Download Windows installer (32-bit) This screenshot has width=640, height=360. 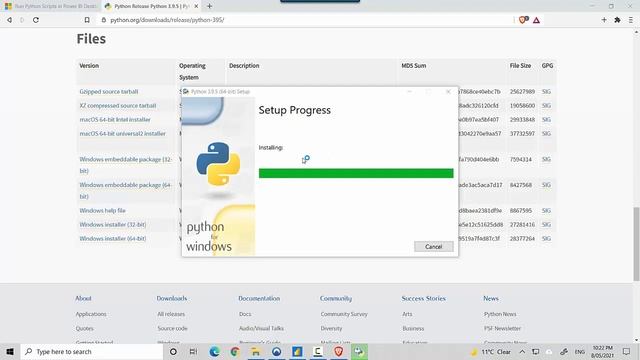(x=113, y=224)
